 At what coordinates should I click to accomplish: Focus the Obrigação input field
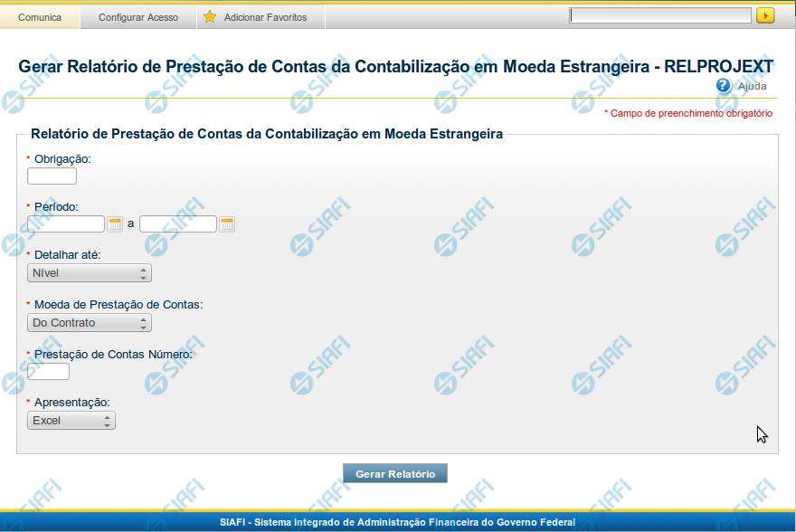[52, 176]
